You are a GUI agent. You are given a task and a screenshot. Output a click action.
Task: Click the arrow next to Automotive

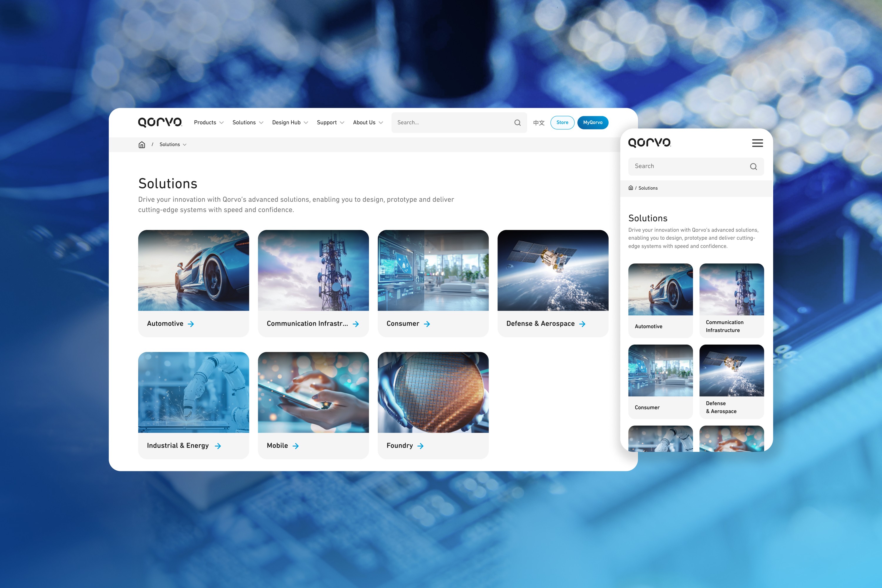tap(191, 324)
